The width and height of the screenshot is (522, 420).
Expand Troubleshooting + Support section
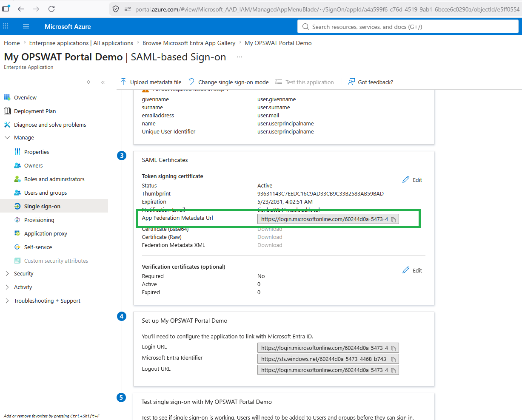(7, 301)
